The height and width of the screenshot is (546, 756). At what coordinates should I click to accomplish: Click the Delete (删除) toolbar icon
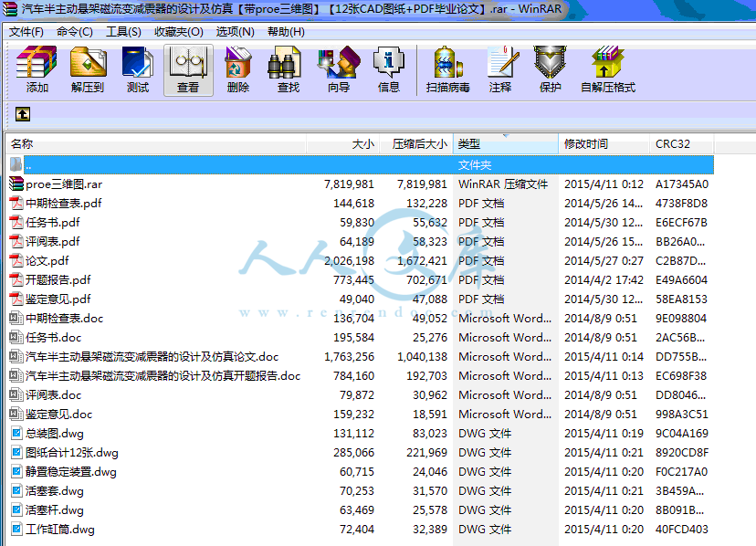pyautogui.click(x=237, y=69)
